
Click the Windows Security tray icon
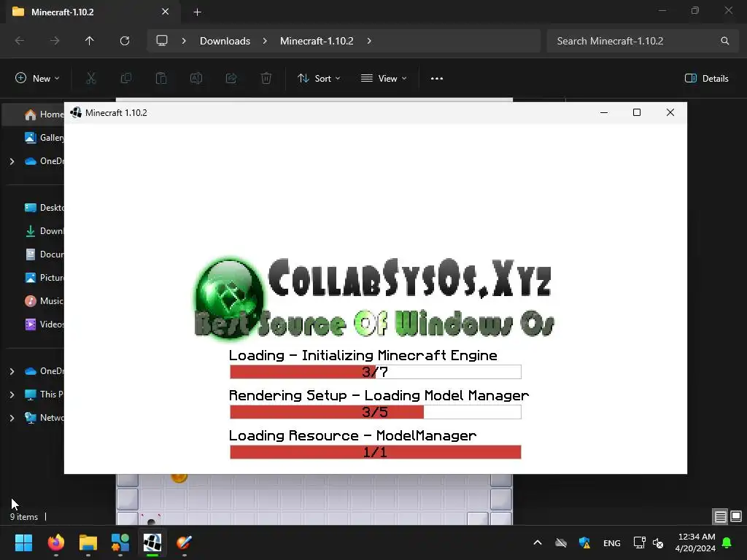click(584, 542)
